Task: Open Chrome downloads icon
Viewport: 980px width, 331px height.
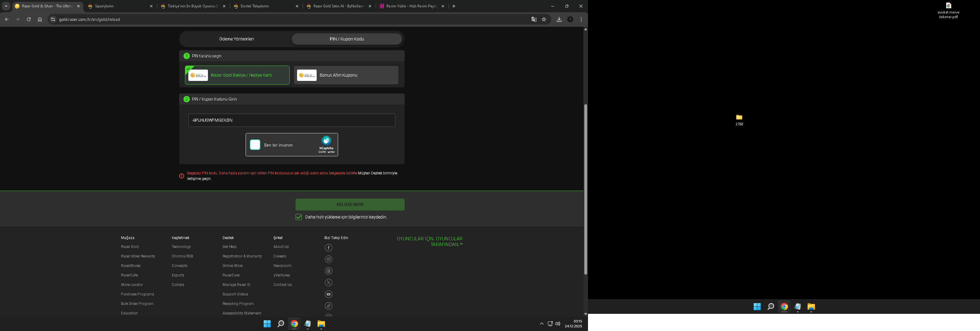Action: point(559,19)
